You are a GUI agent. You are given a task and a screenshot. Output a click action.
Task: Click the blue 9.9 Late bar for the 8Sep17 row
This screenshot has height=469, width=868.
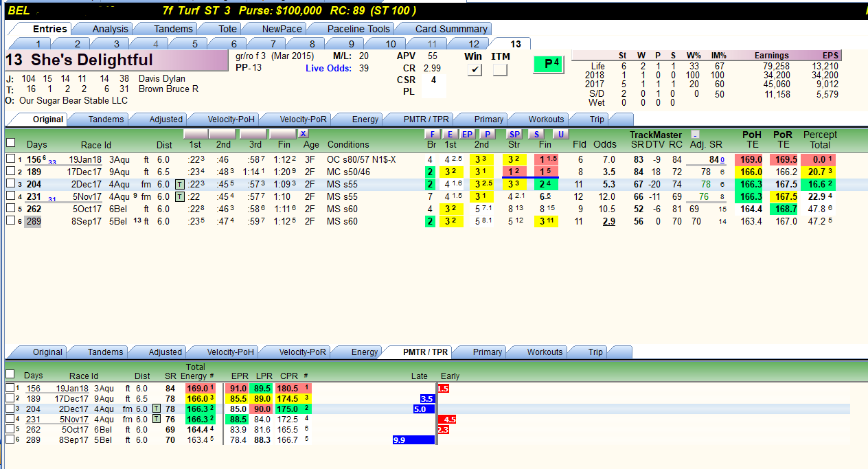[414, 439]
